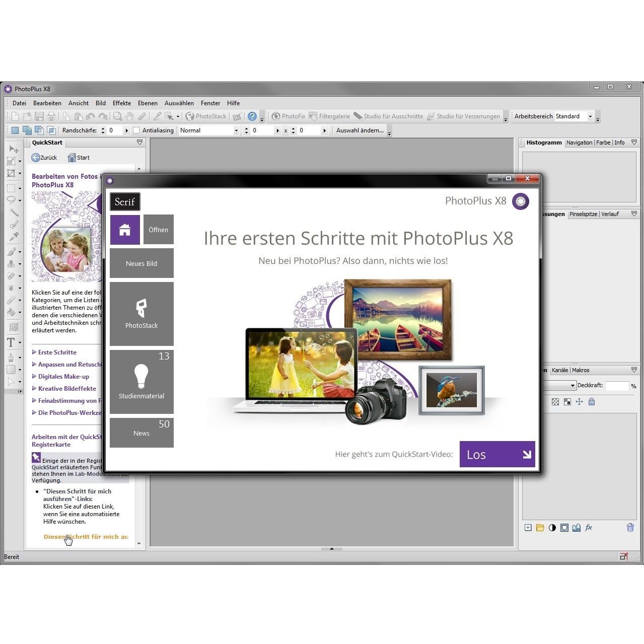Image resolution: width=644 pixels, height=644 pixels.
Task: Click PhotoStack in the main toolbar
Action: 206,116
